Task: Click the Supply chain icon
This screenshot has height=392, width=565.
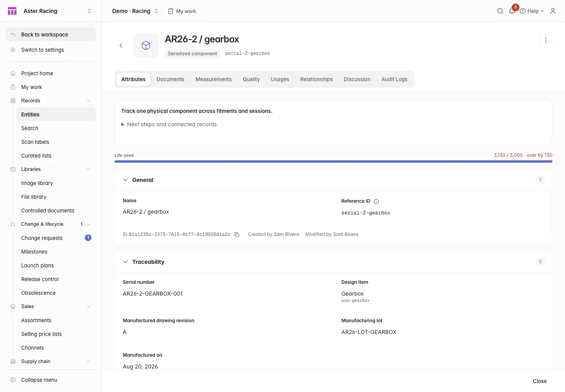Action: click(x=13, y=361)
